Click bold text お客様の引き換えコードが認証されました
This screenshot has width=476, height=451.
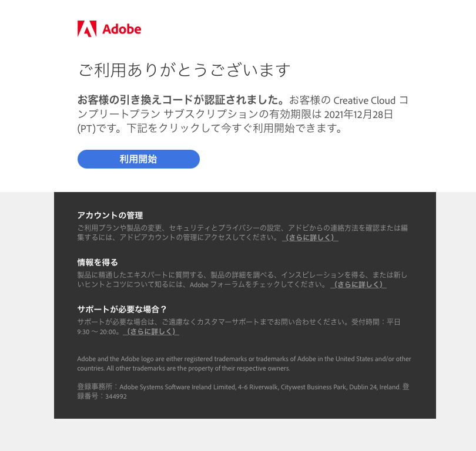[181, 100]
